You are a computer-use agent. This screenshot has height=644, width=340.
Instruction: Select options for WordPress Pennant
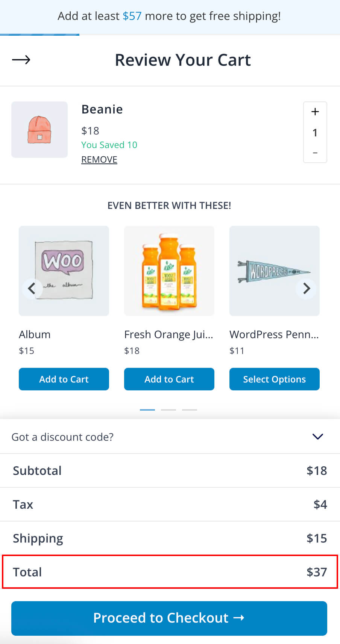275,379
